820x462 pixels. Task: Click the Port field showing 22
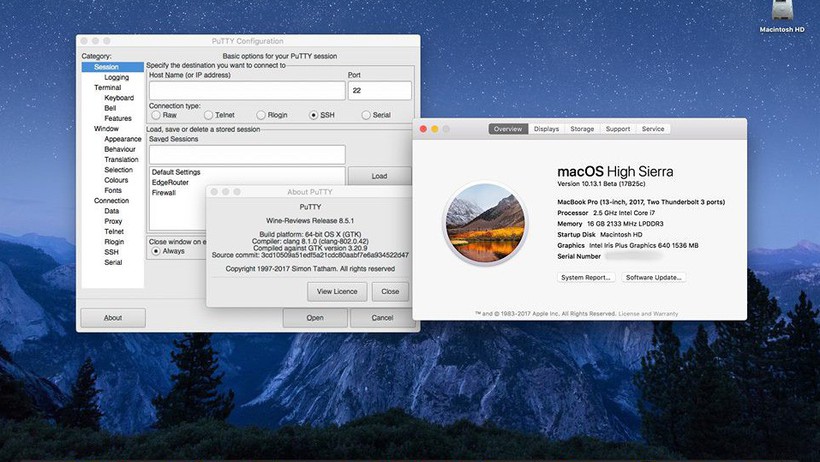380,91
